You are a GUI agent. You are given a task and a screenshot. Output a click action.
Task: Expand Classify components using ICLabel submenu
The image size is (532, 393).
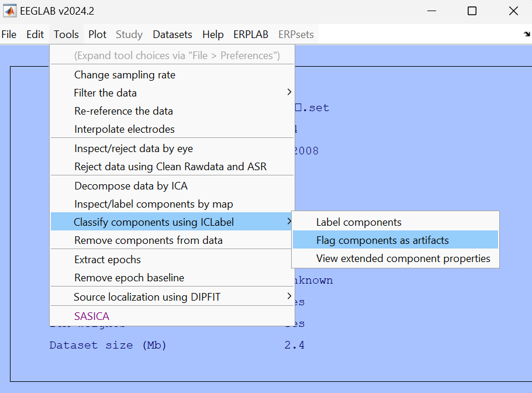[x=172, y=222]
